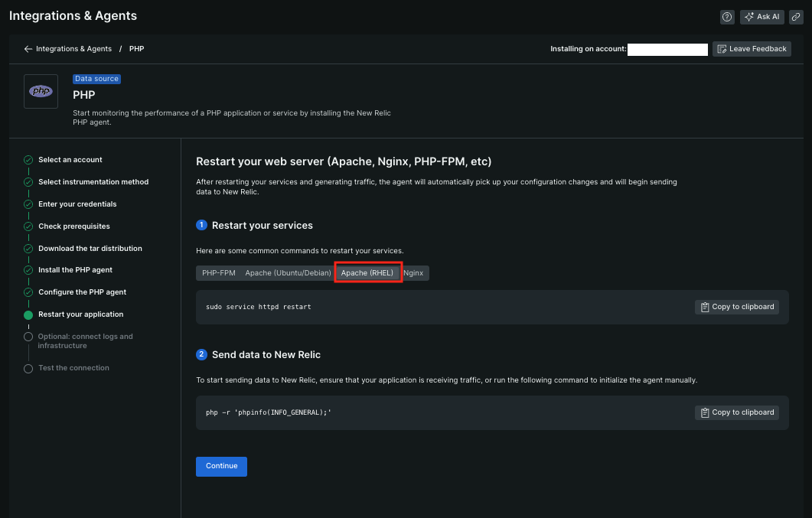Click the checkmark icon beside Configure the PHP agent

point(28,292)
